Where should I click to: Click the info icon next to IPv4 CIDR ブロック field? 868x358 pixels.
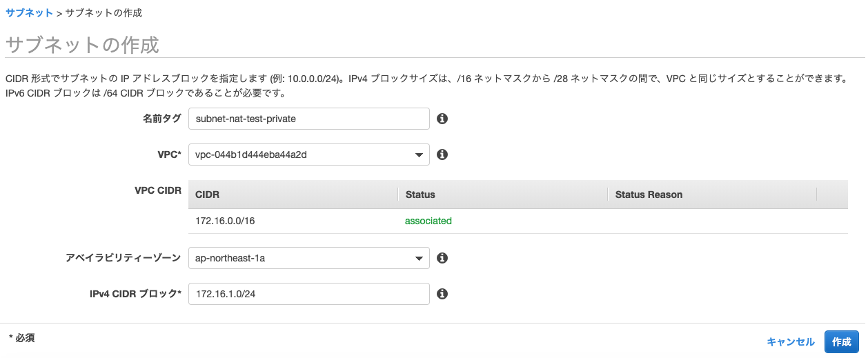pyautogui.click(x=443, y=294)
